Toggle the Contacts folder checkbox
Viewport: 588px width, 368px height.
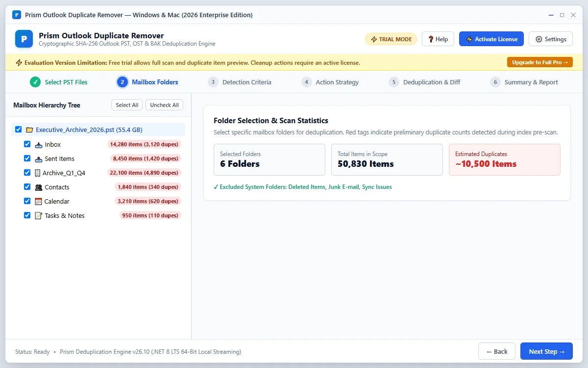[x=27, y=187]
